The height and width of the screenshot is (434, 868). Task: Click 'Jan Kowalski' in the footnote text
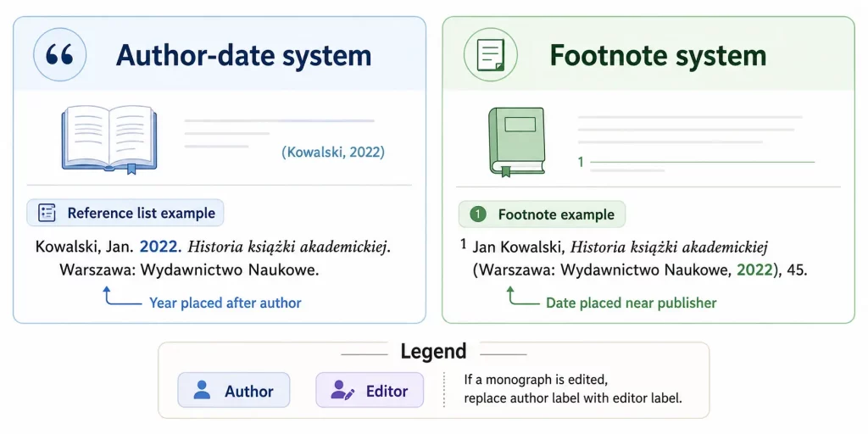click(x=518, y=247)
